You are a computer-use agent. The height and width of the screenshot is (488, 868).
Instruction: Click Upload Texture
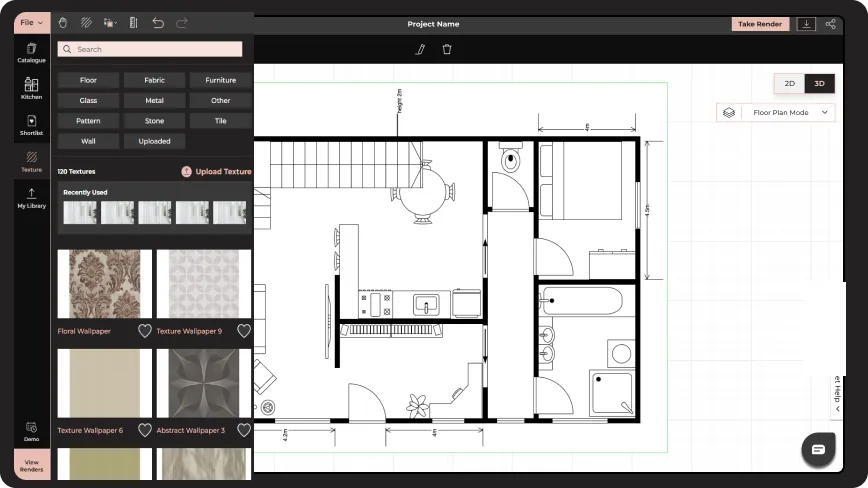click(216, 172)
